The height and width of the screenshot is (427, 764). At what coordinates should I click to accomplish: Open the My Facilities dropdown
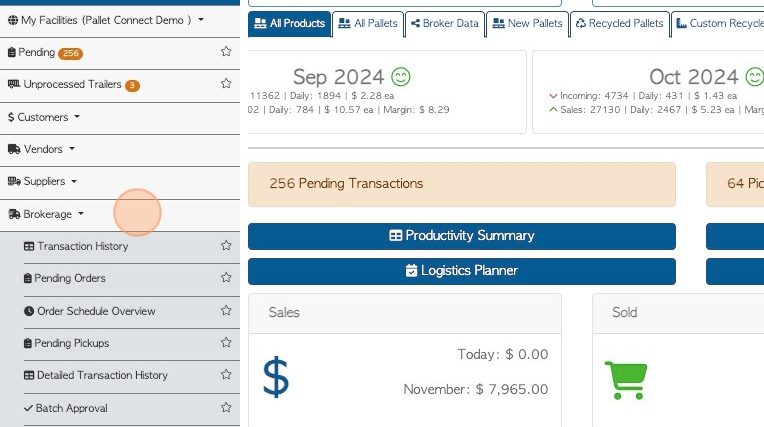106,20
